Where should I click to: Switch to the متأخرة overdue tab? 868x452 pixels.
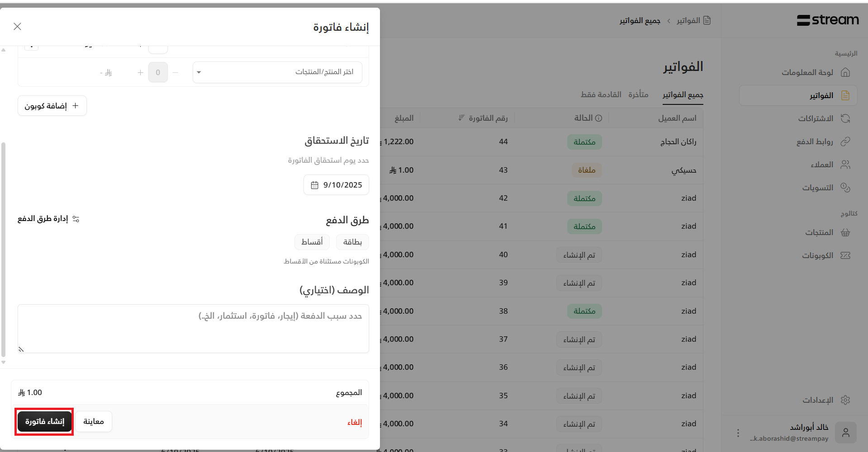[x=638, y=94]
